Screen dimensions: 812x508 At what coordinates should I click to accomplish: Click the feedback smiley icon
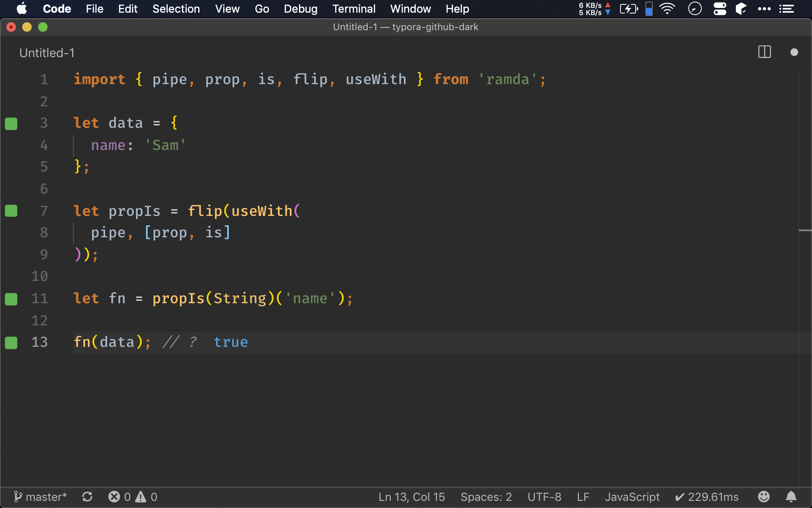tap(764, 496)
